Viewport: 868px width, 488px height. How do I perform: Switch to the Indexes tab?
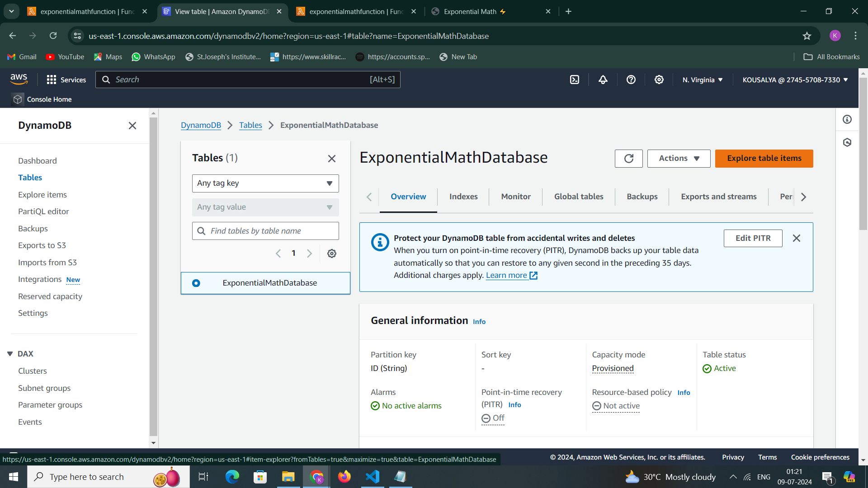[463, 197]
